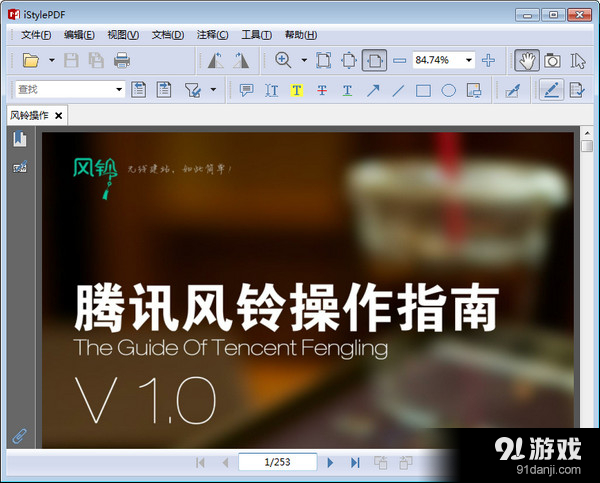Screen dimensions: 600x483
Task: Open the 84.74% zoom level dropdown
Action: coord(469,60)
